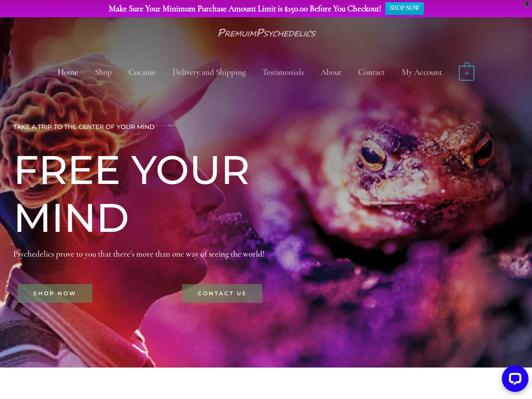
Task: Open the Contact menu link
Action: [372, 72]
